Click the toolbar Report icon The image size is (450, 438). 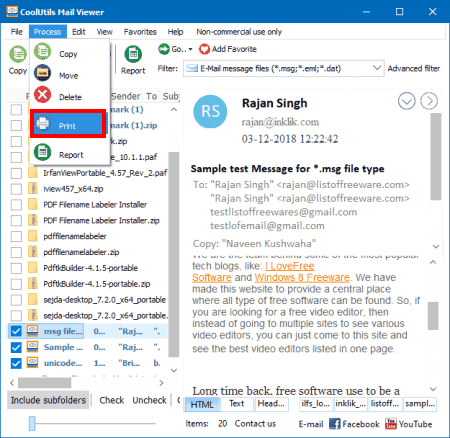coord(133,54)
